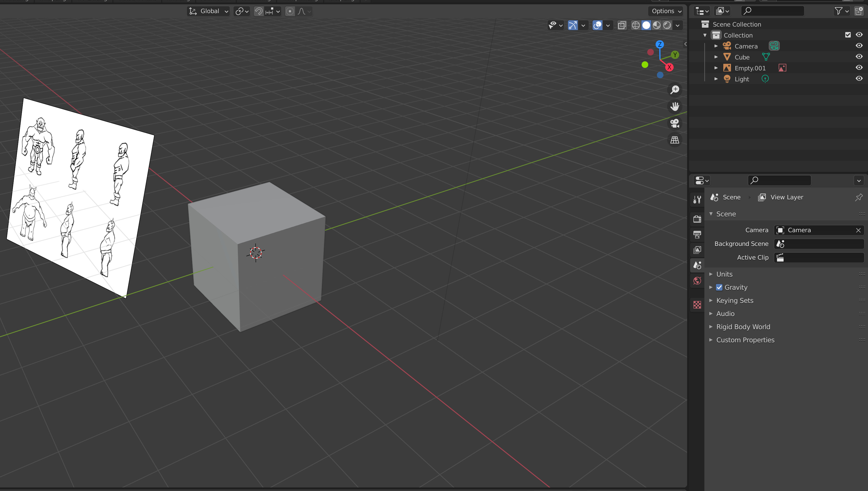Viewport: 868px width, 491px height.
Task: Uncheck Collection exclude checkbox
Action: 848,35
